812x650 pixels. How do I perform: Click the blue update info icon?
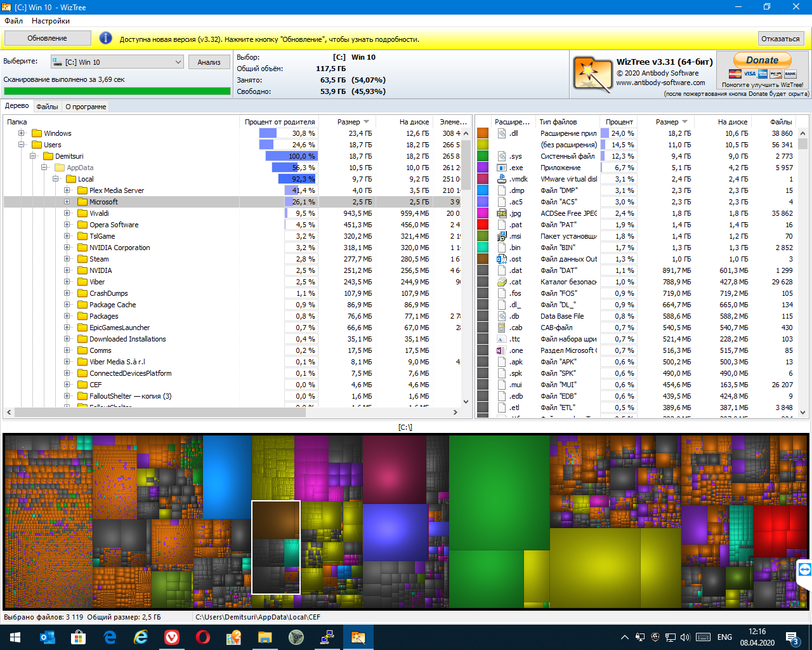point(105,39)
